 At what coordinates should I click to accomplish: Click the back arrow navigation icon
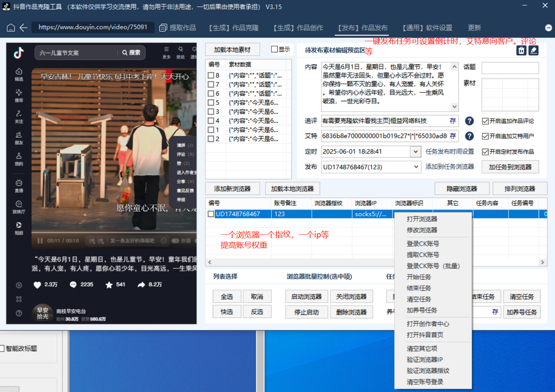[23, 27]
